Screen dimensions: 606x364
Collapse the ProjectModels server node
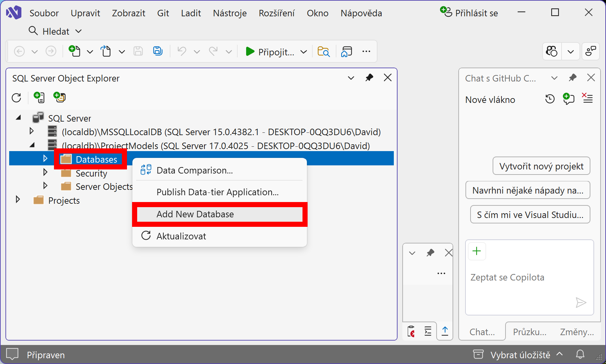(32, 145)
